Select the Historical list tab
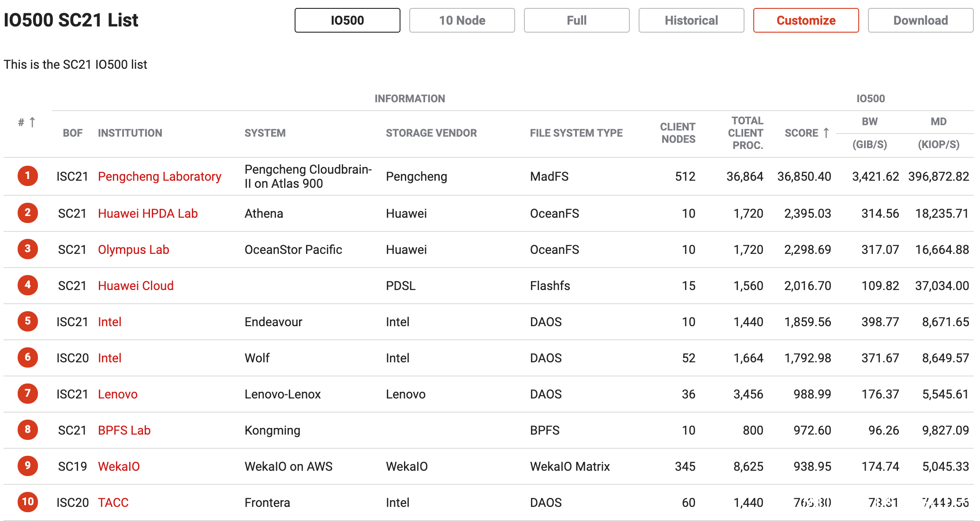This screenshot has height=521, width=980. [691, 20]
